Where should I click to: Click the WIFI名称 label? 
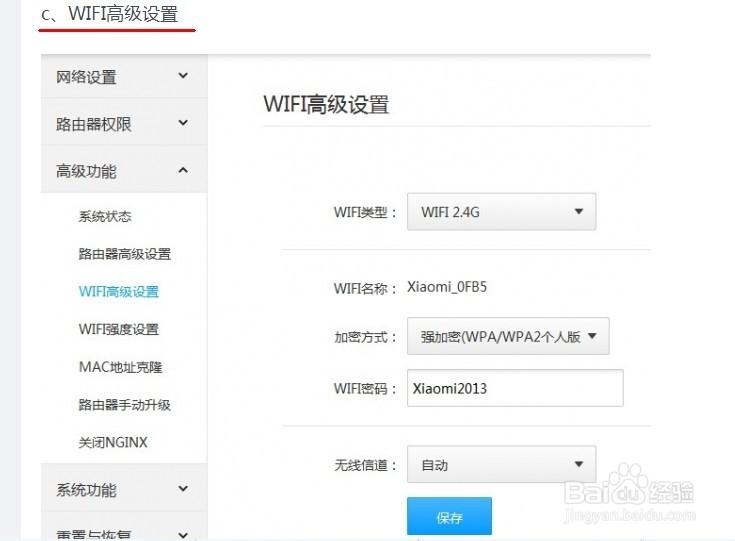(365, 288)
